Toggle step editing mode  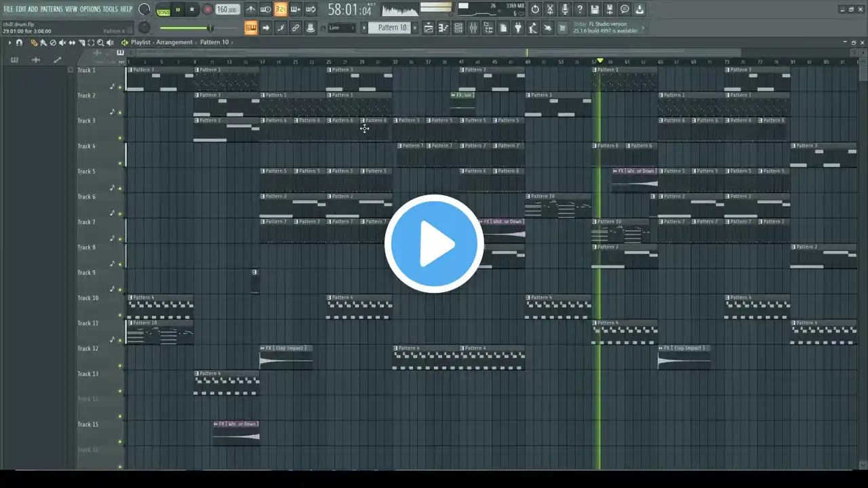[x=281, y=28]
